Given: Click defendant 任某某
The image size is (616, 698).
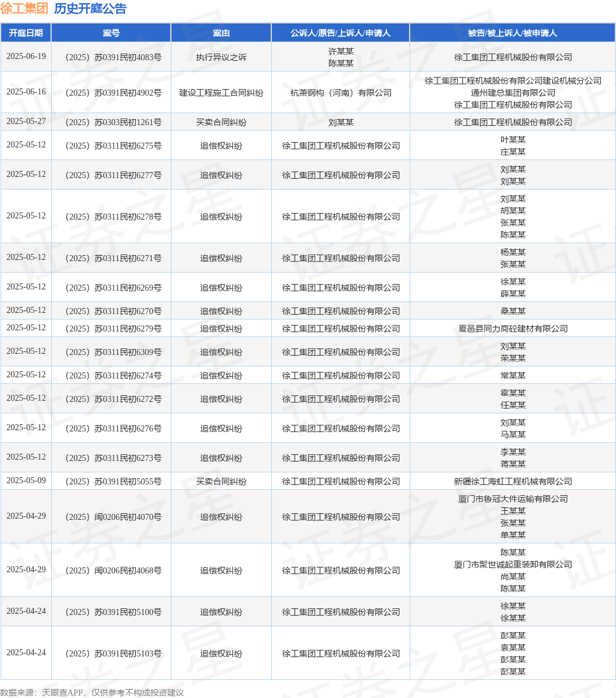Looking at the screenshot, I should pos(513,405).
